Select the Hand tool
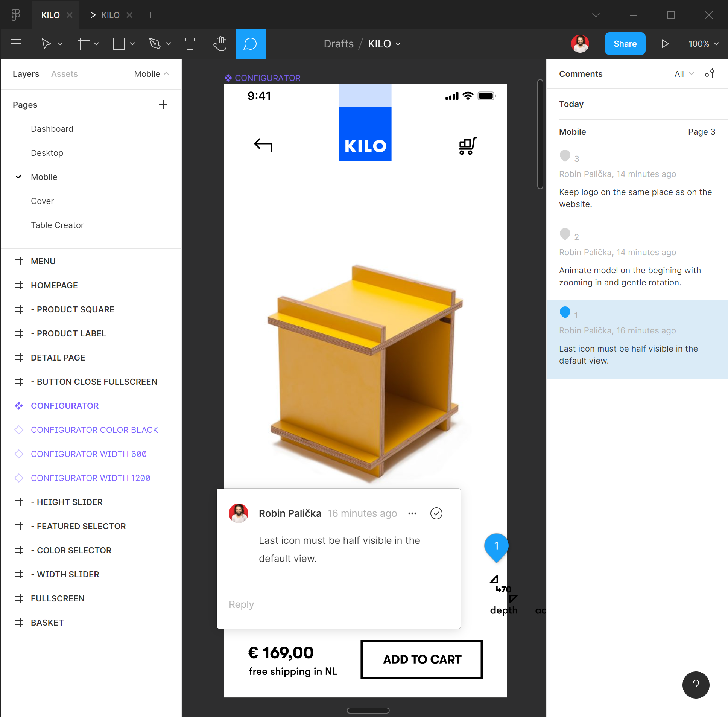 click(x=220, y=44)
